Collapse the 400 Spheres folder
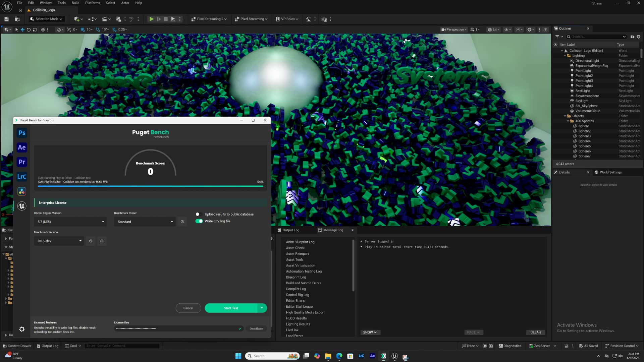The height and width of the screenshot is (362, 644). point(568,121)
